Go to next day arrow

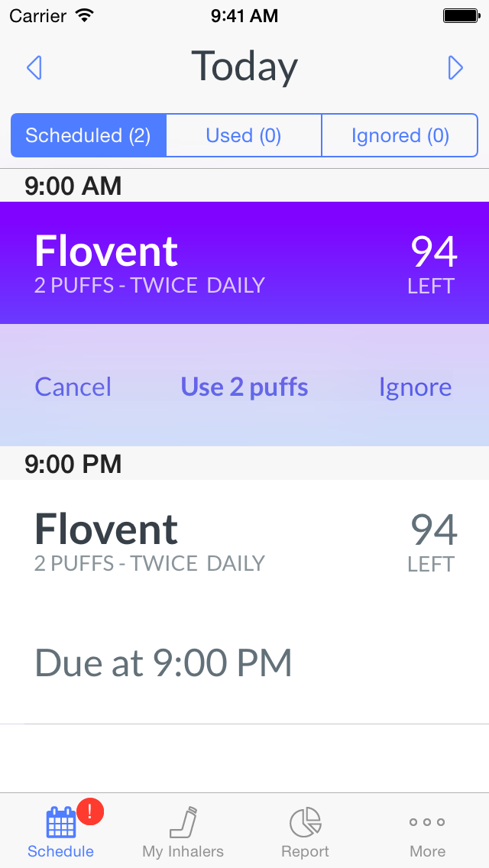(x=455, y=67)
